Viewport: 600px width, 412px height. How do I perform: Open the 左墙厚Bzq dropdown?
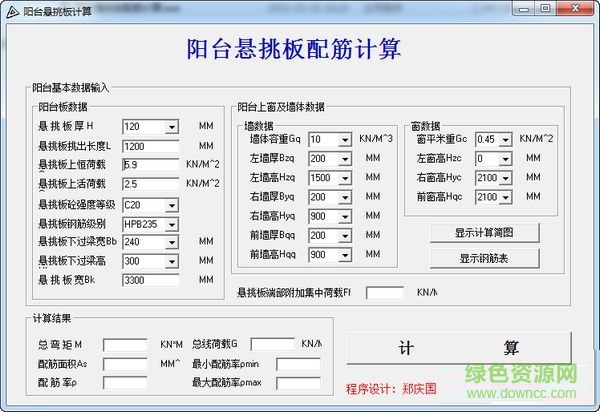345,159
